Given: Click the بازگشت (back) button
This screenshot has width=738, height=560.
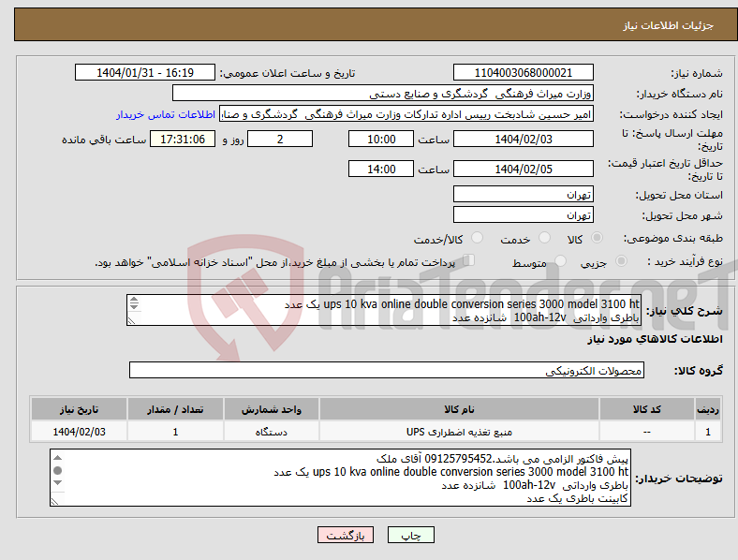Looking at the screenshot, I should point(346,535).
